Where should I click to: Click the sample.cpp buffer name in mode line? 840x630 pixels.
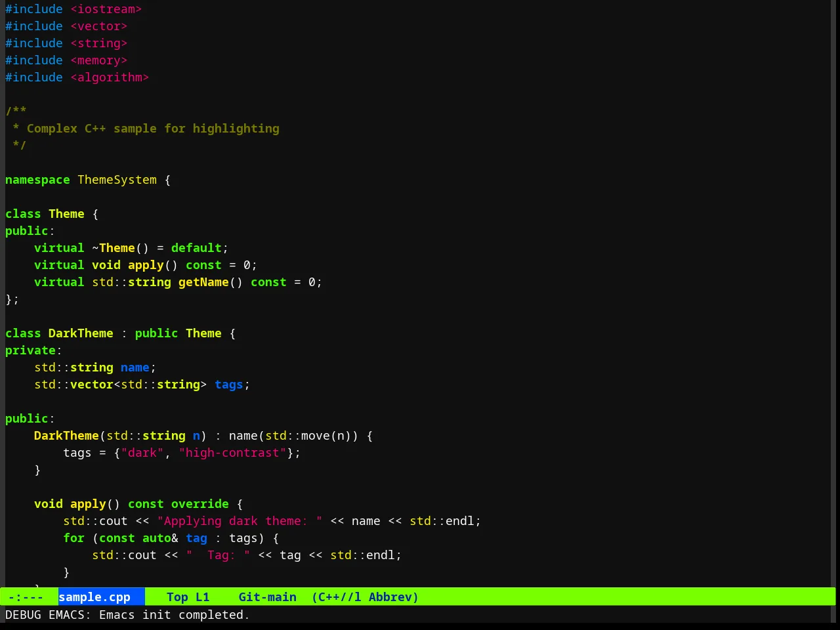click(x=94, y=597)
